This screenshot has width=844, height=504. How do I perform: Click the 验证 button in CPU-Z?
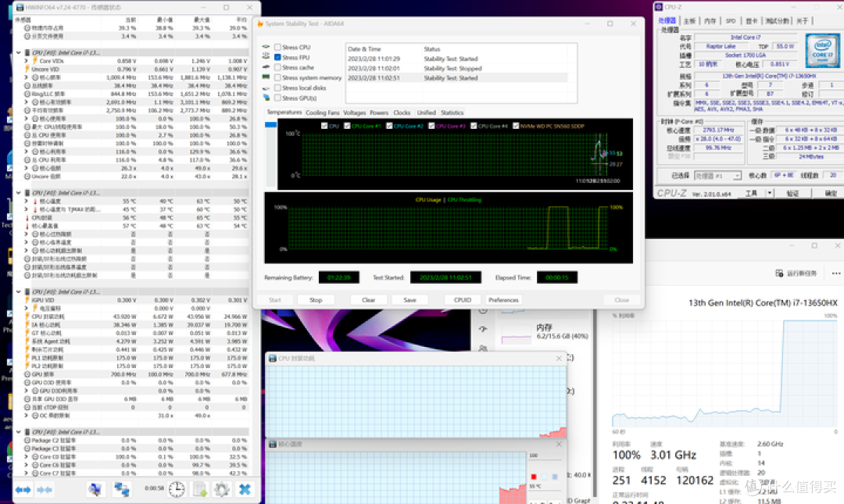(x=793, y=193)
